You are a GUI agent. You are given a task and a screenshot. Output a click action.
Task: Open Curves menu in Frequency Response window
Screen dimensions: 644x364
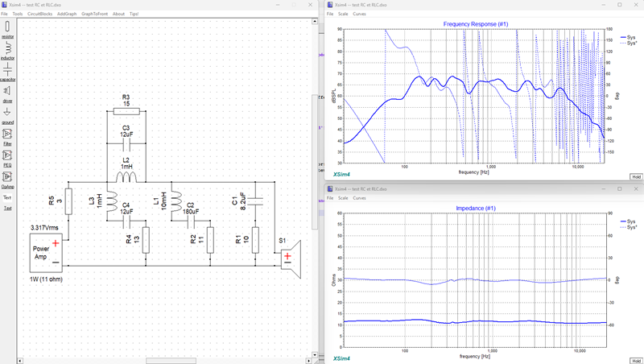(359, 14)
